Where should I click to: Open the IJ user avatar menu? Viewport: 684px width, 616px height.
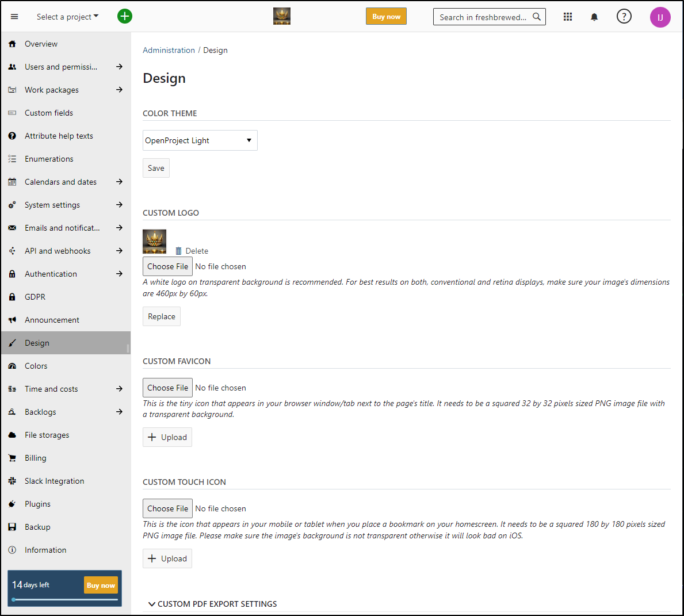pyautogui.click(x=660, y=17)
